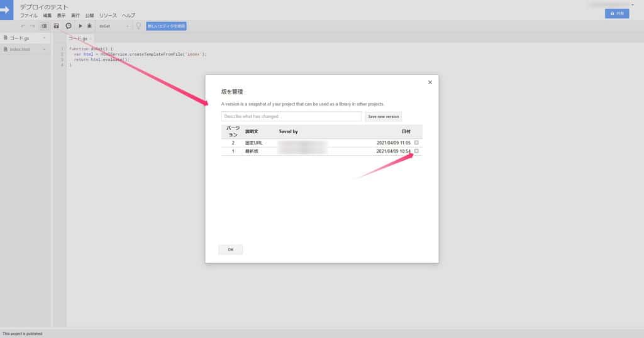This screenshot has width=644, height=338.
Task: Run the function with the play icon
Action: point(80,26)
